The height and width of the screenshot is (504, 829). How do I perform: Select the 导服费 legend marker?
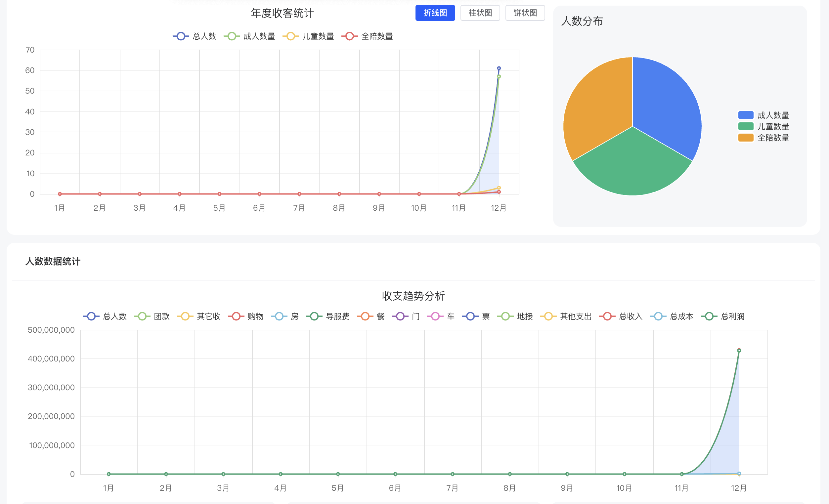(x=314, y=316)
